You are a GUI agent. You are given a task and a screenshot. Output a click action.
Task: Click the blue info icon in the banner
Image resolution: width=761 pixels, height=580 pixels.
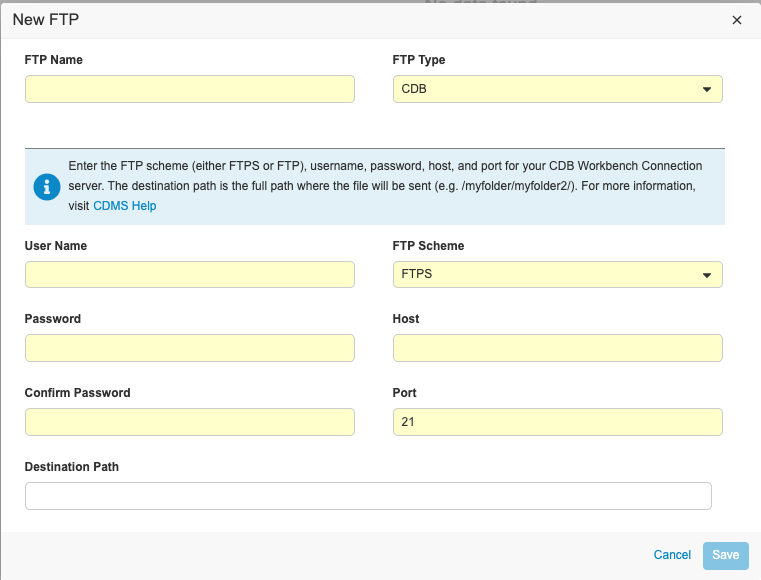point(47,186)
